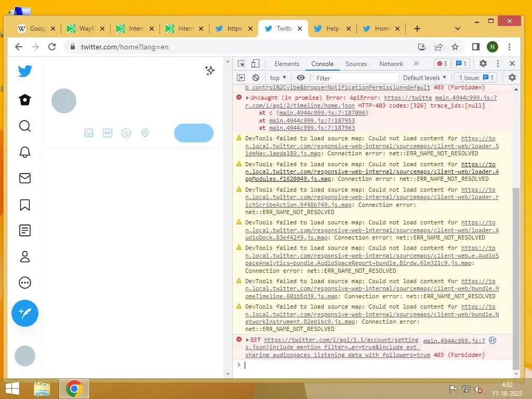Expand the GET account settings error triangle
The width and height of the screenshot is (532, 399).
[x=247, y=340]
